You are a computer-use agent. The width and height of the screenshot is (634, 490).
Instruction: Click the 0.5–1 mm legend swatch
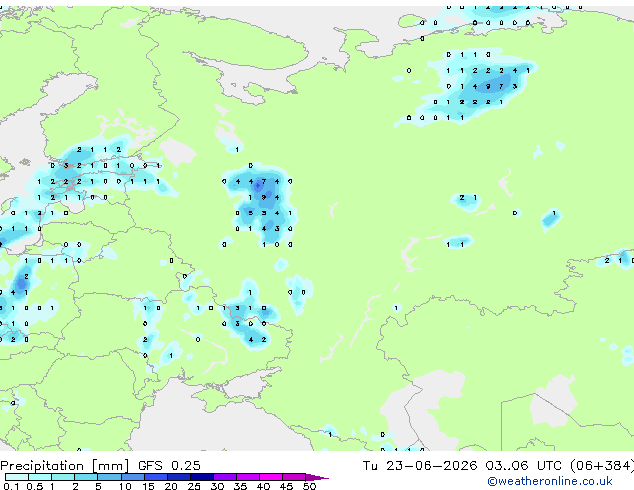tap(40, 477)
